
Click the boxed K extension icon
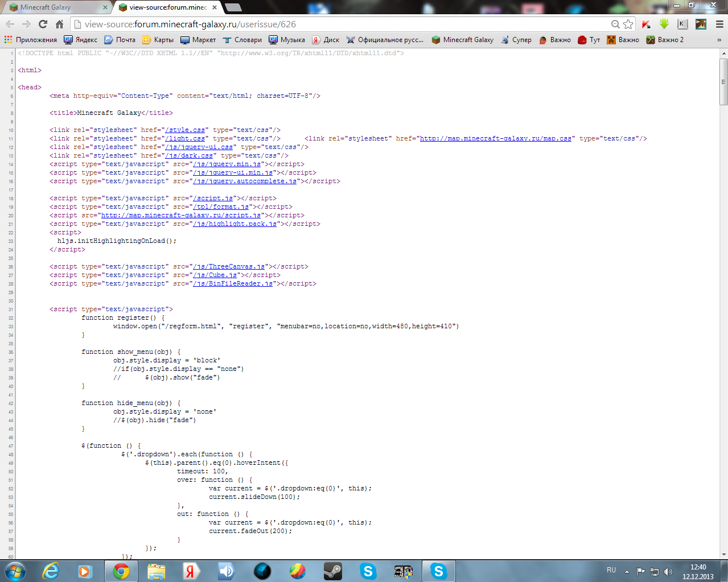click(x=682, y=24)
